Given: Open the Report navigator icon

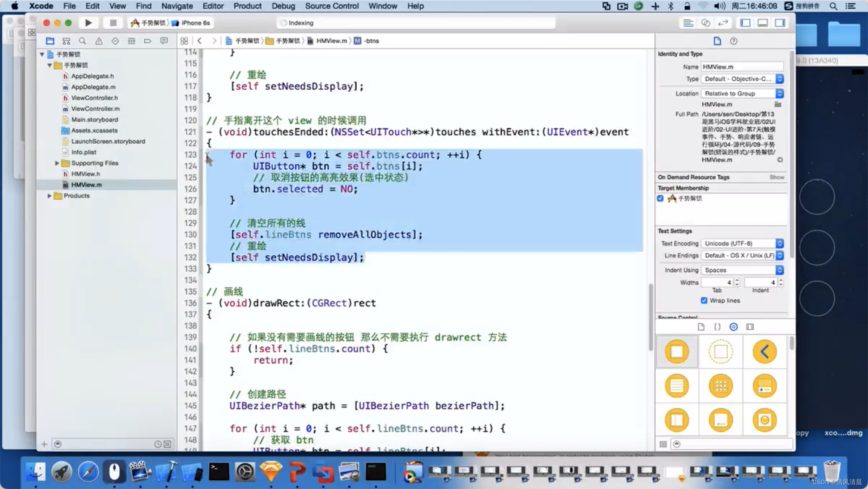Looking at the screenshot, I should tap(164, 41).
